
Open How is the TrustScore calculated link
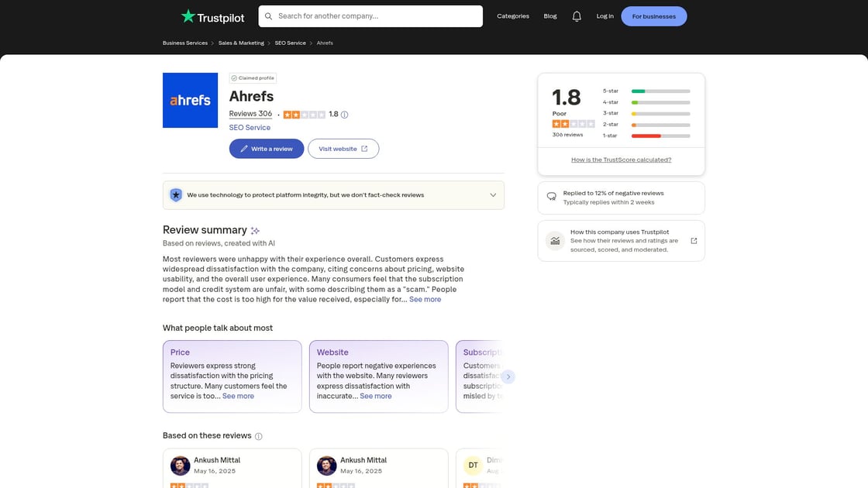621,160
